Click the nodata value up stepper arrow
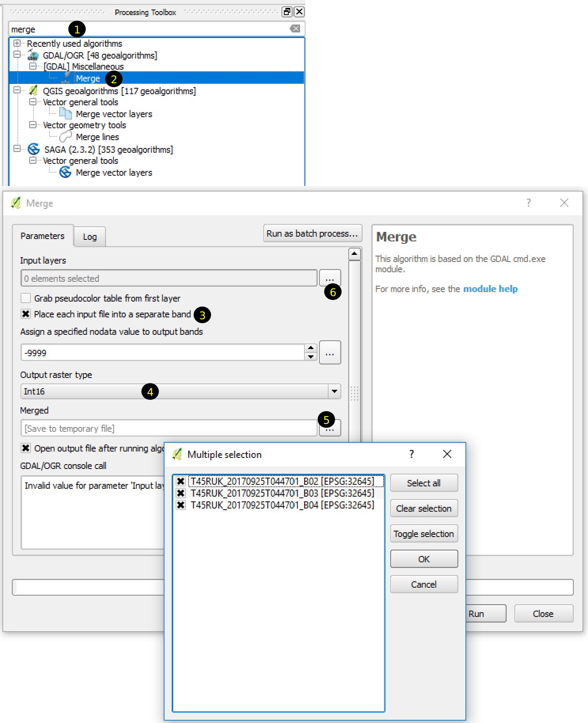588x723 pixels. [x=311, y=348]
